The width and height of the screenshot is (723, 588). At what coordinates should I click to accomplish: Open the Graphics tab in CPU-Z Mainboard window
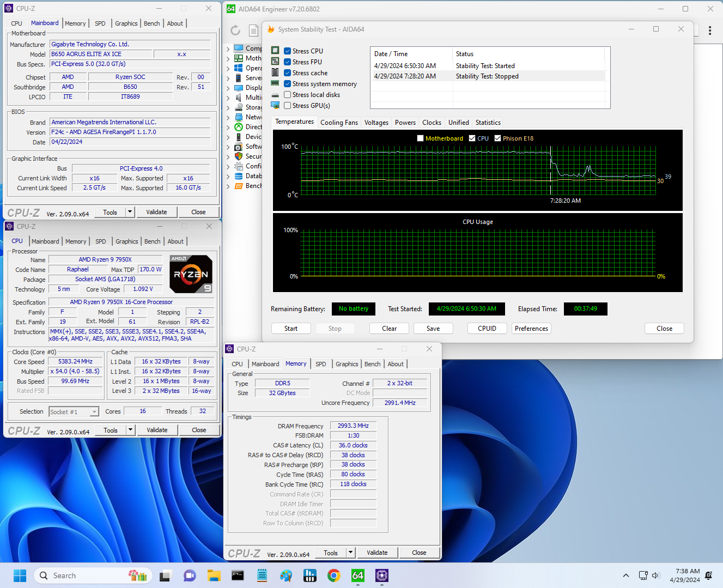tap(126, 23)
